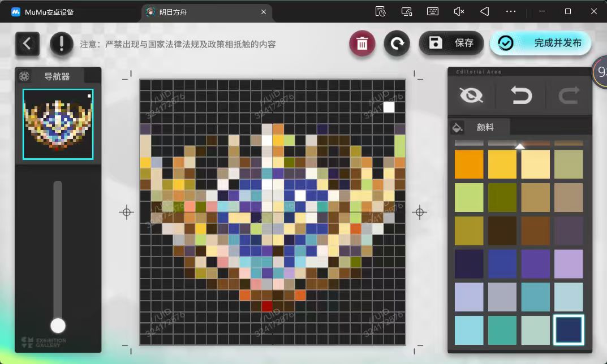This screenshot has height=364, width=607.
Task: Click the red pixel at the crown bottom
Action: 267,306
